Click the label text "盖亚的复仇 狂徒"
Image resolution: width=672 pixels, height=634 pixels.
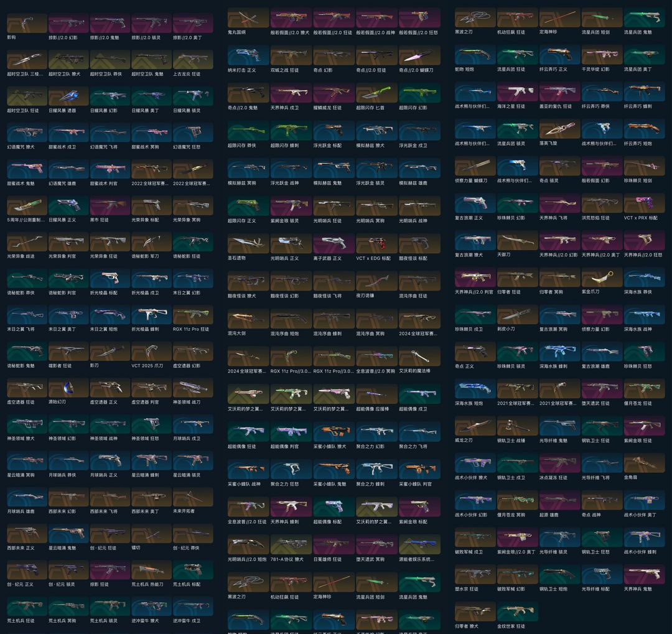[556, 106]
